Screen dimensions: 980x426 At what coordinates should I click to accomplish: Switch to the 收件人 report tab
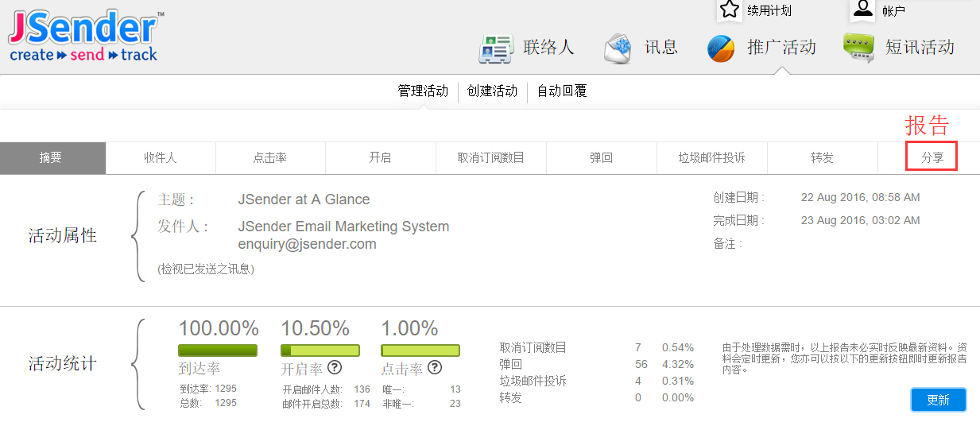coord(160,157)
